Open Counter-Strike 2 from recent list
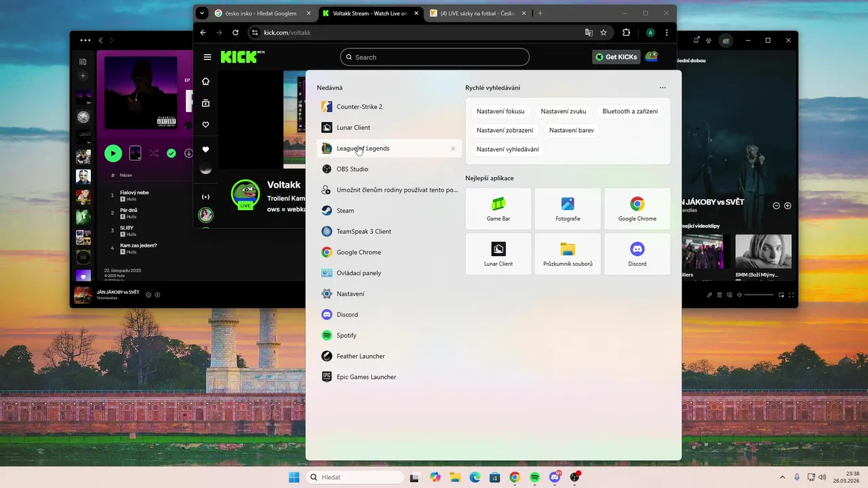The image size is (868, 488). [389, 106]
